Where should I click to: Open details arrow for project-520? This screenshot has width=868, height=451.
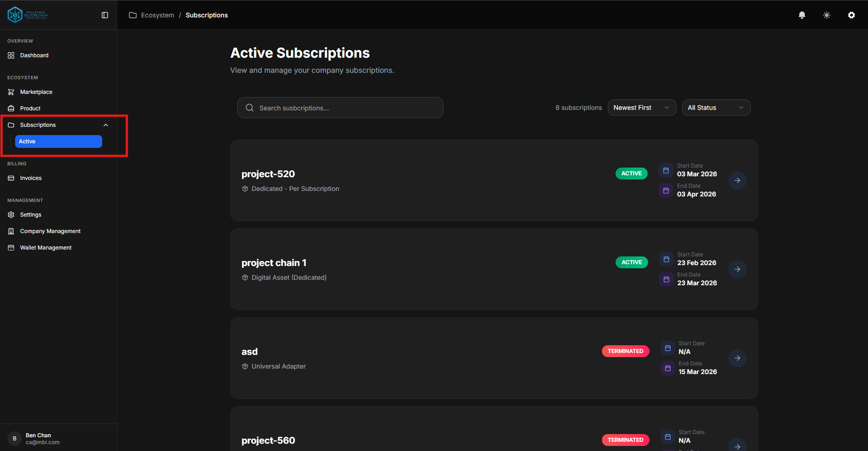[737, 180]
